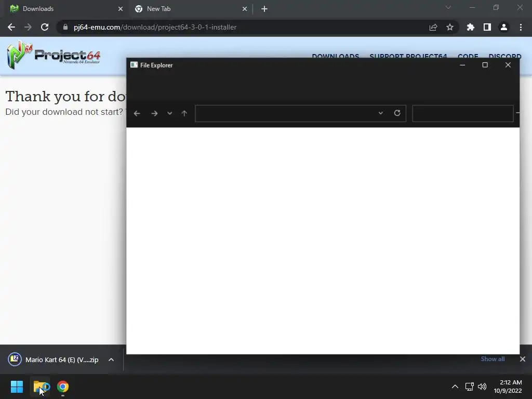Open the DISCORD nav link
Screen dimensions: 532x399
click(505, 55)
